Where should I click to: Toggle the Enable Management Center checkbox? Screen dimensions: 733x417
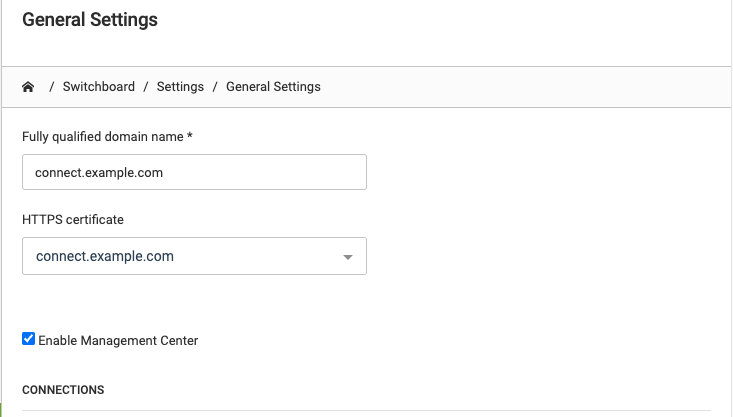[29, 338]
